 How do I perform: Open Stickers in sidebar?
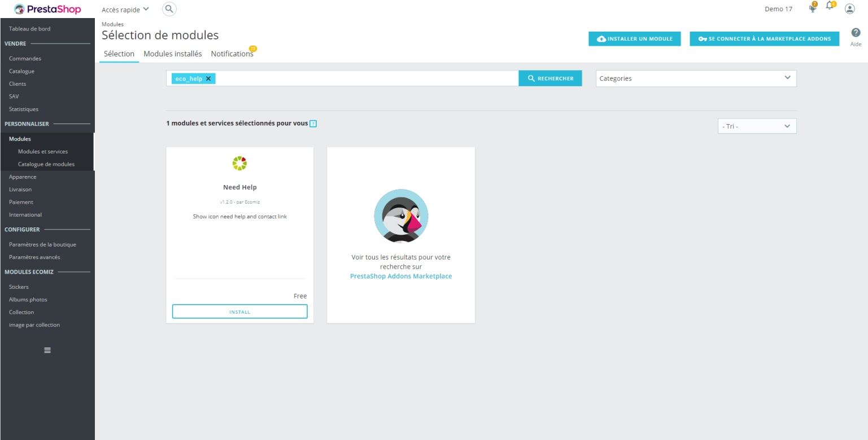pos(19,287)
